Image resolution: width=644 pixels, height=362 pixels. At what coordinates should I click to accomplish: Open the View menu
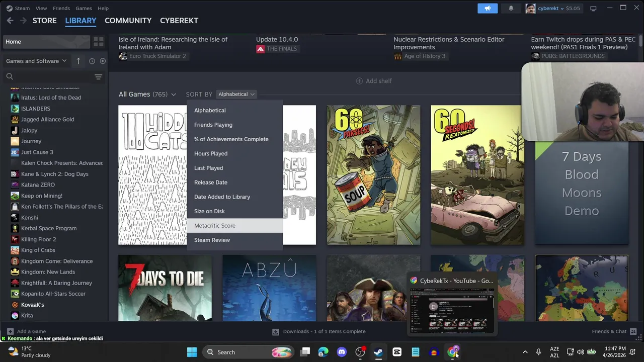pyautogui.click(x=41, y=8)
